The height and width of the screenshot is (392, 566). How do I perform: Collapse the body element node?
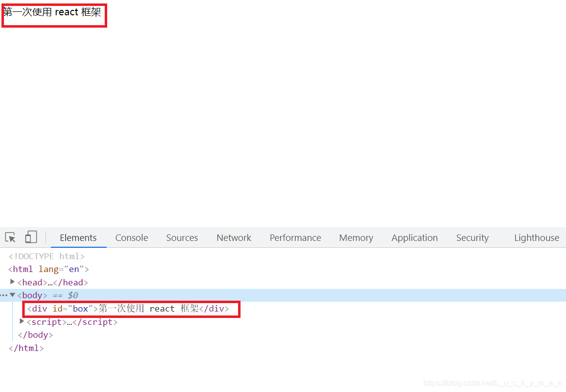point(13,295)
